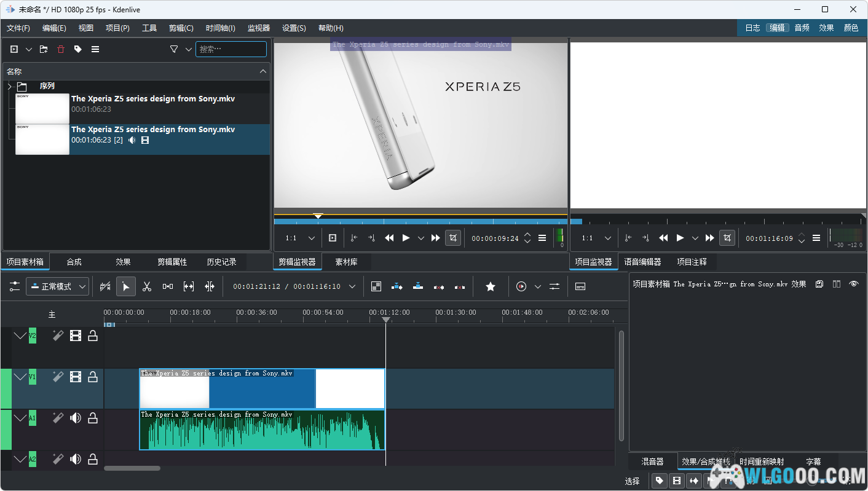Click the filter funnel icon in project bin
The width and height of the screenshot is (868, 491).
[x=174, y=49]
